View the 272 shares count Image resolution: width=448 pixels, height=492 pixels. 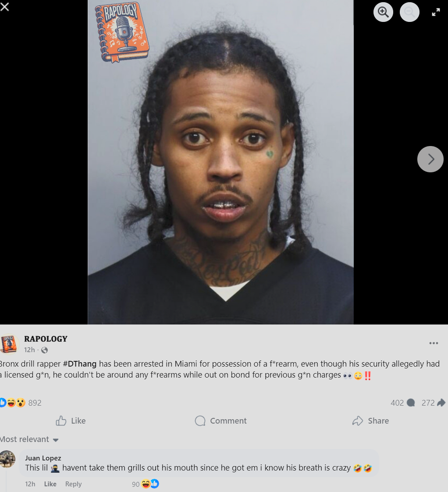433,403
